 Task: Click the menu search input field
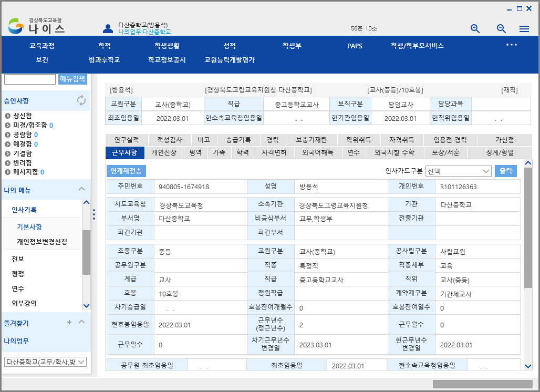point(30,79)
